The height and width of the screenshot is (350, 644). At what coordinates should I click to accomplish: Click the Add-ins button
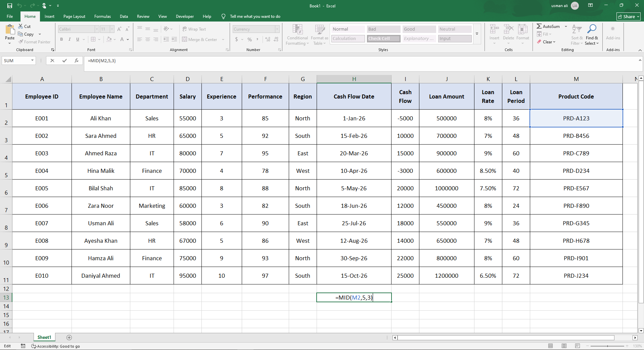[613, 33]
